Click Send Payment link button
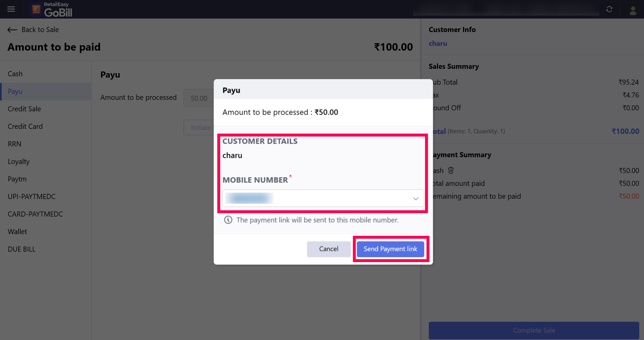This screenshot has width=644, height=340. 390,249
